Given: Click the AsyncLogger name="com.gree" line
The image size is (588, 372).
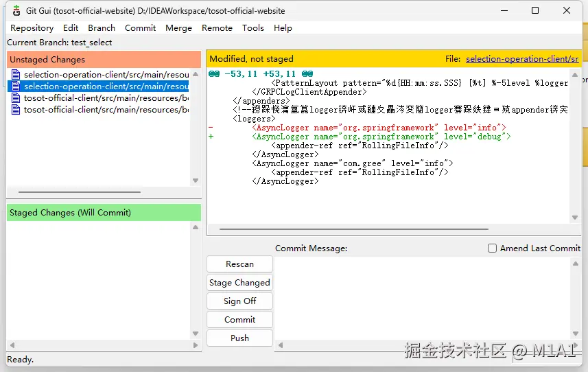Looking at the screenshot, I should (353, 163).
